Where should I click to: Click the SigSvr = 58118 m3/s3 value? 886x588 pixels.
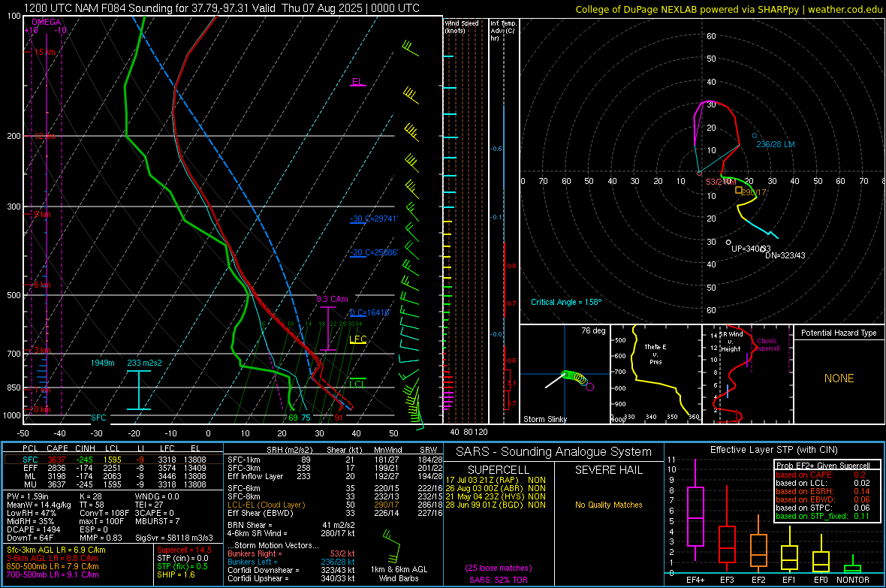[174, 538]
